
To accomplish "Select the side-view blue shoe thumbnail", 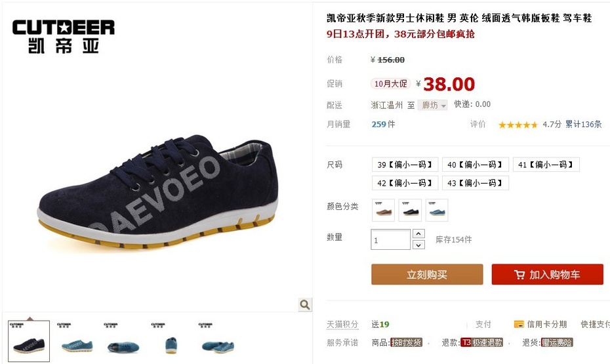I will point(77,340).
